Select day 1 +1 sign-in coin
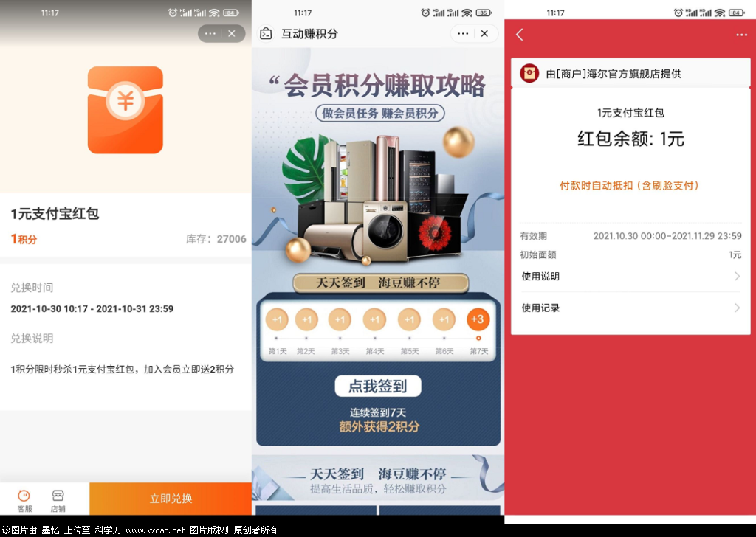The image size is (756, 537). coord(277,319)
